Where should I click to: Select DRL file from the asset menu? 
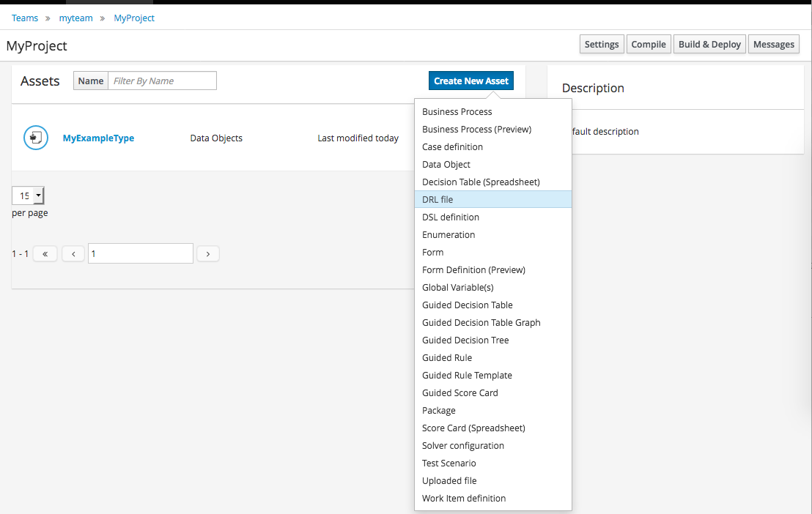point(438,199)
